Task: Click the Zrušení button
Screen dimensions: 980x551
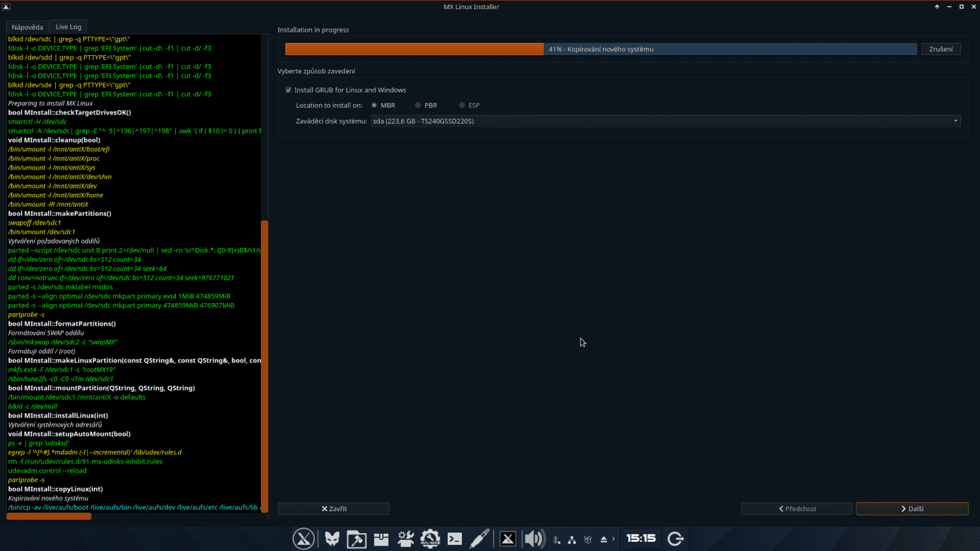Action: [941, 49]
